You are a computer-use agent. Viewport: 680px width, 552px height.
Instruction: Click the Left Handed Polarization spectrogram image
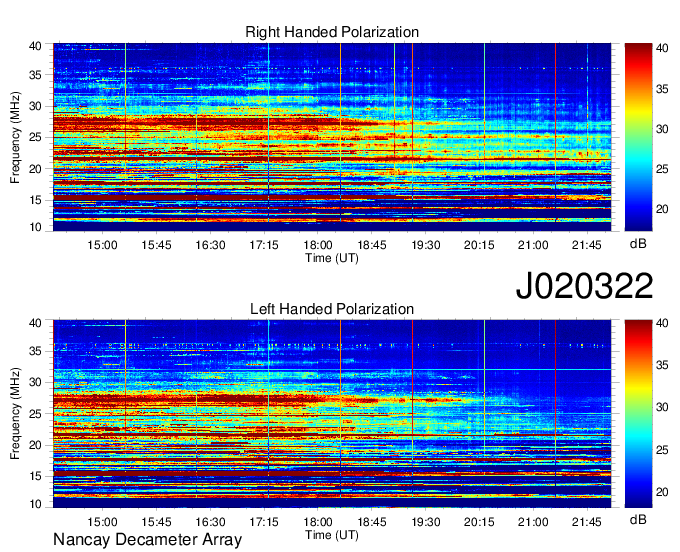[x=332, y=414]
